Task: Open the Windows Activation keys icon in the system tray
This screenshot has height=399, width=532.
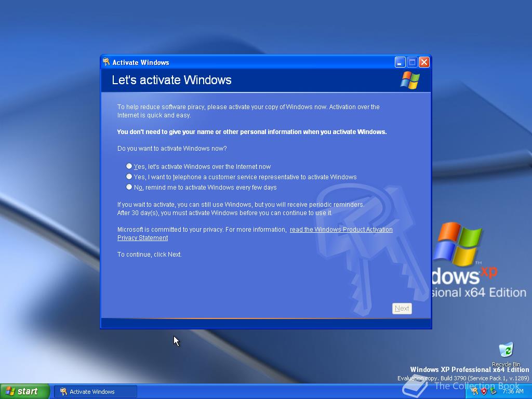Action: (475, 391)
